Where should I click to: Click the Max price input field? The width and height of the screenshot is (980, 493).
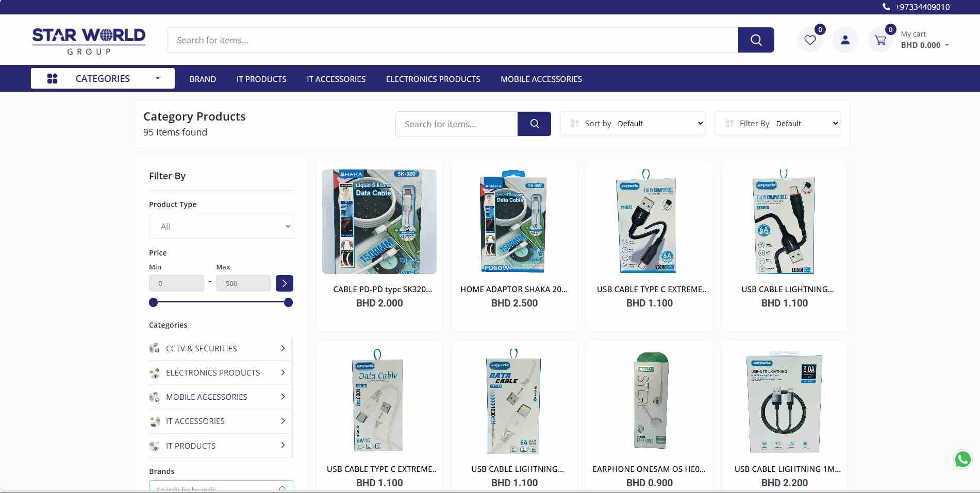coord(243,283)
